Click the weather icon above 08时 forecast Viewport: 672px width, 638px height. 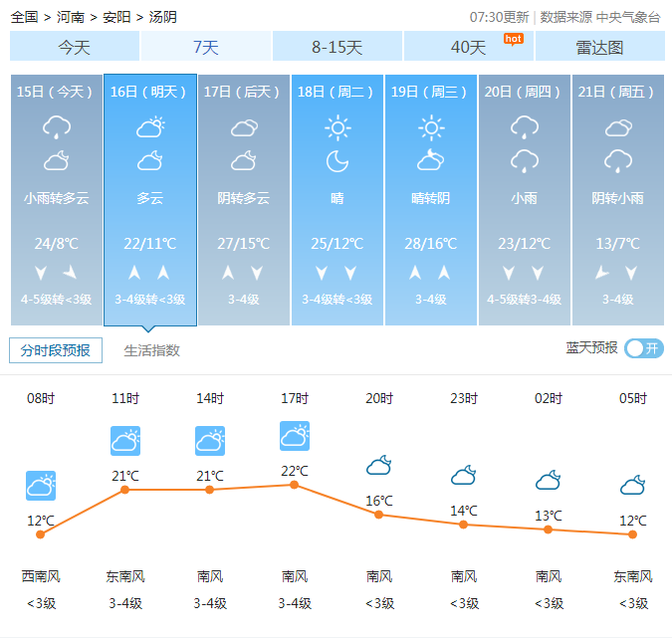(x=41, y=486)
